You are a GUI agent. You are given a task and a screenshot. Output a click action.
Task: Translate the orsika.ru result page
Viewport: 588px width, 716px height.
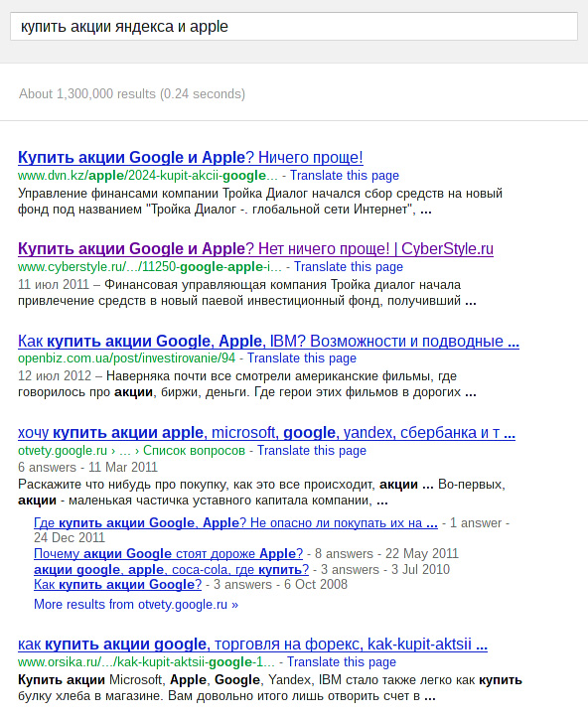(342, 662)
